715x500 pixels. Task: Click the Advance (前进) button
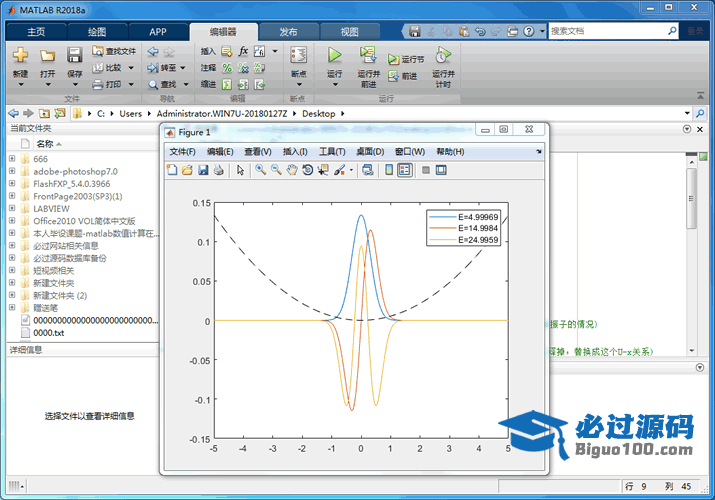click(402, 76)
